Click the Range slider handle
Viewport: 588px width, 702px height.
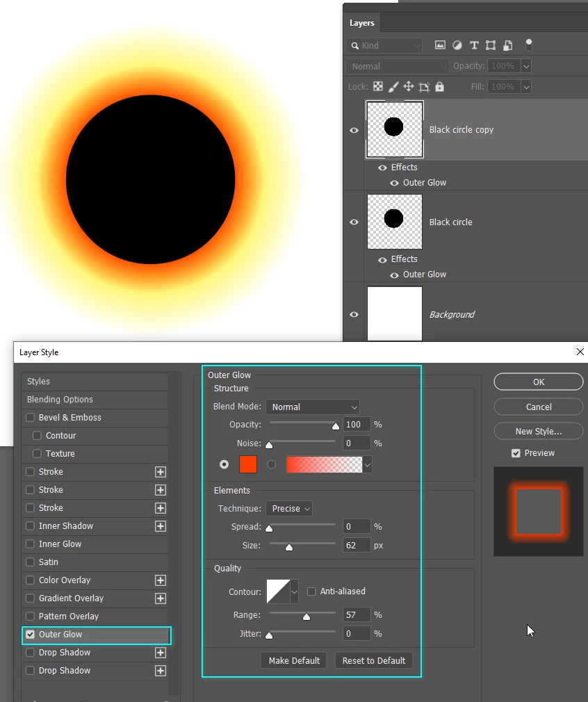[x=307, y=617]
